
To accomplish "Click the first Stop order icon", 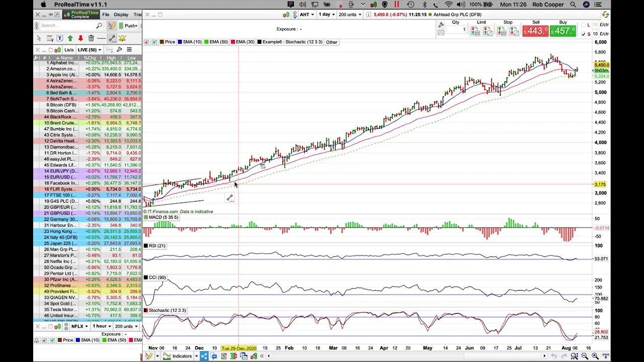I will tap(502, 31).
